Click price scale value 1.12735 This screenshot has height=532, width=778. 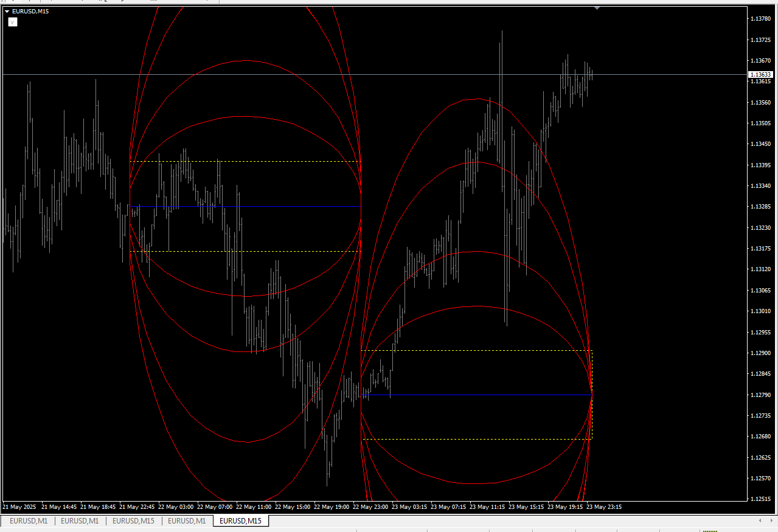(x=760, y=415)
